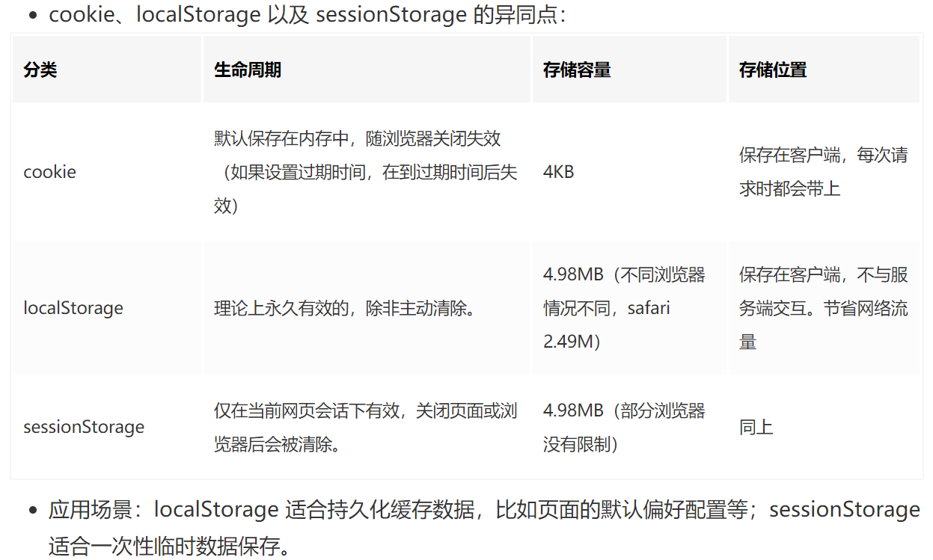Click sessionStorage's 4.98MB 部分浏览器 capacity cell
This screenshot has height=560, width=933.
point(624,427)
